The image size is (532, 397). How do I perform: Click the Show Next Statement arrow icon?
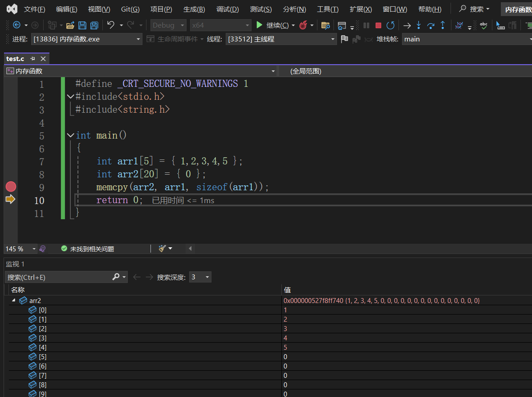(x=407, y=25)
